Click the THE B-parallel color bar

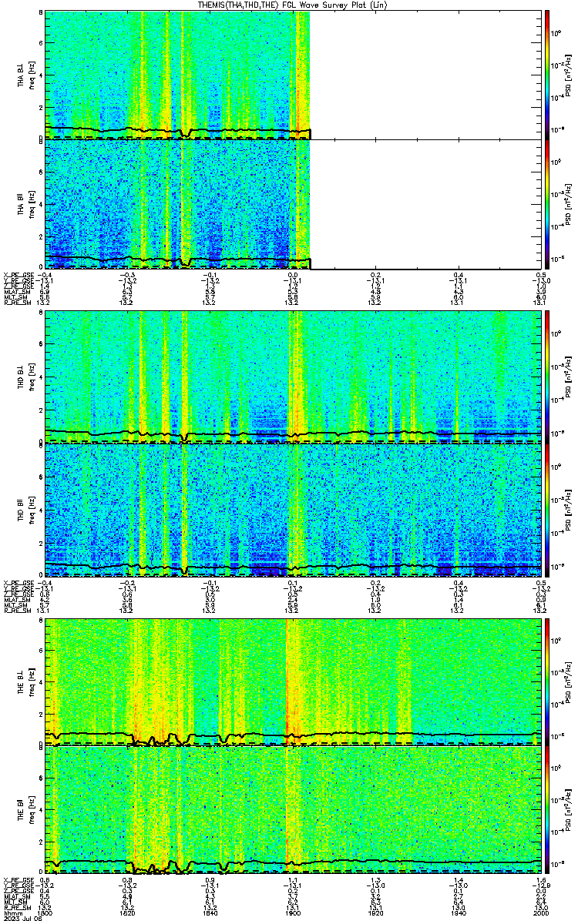[x=546, y=810]
